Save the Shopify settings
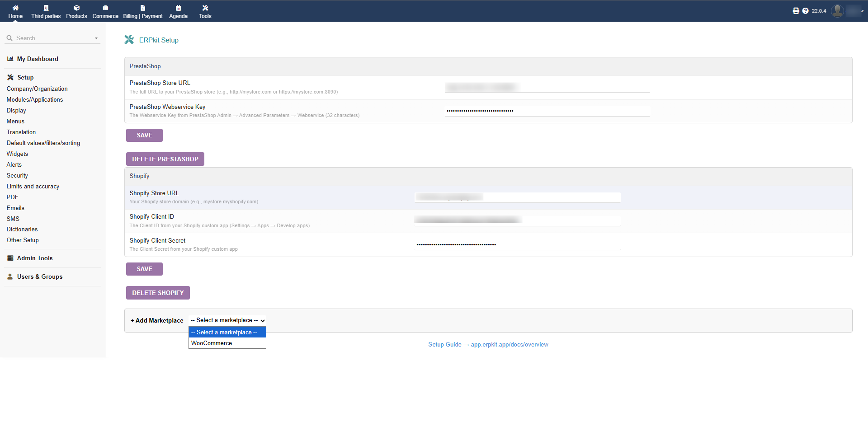This screenshot has width=868, height=431. pyautogui.click(x=144, y=269)
